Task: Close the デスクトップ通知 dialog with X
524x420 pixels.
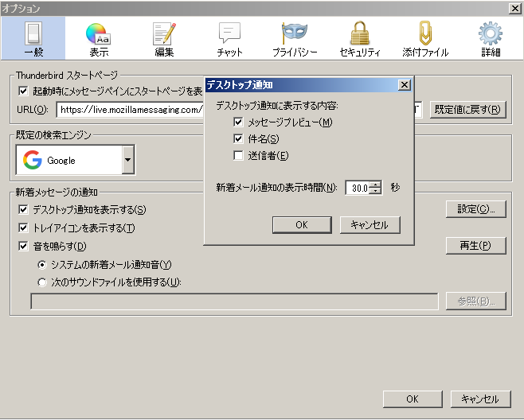Action: click(404, 84)
